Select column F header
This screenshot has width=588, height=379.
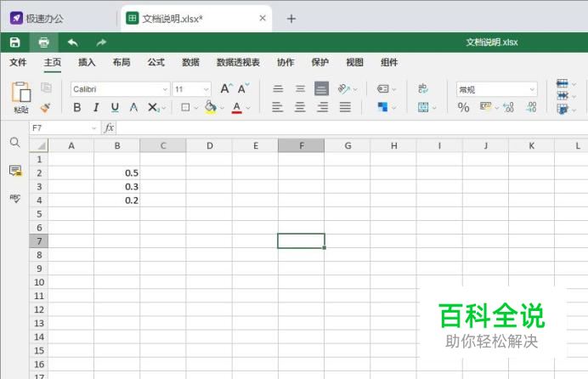(301, 145)
